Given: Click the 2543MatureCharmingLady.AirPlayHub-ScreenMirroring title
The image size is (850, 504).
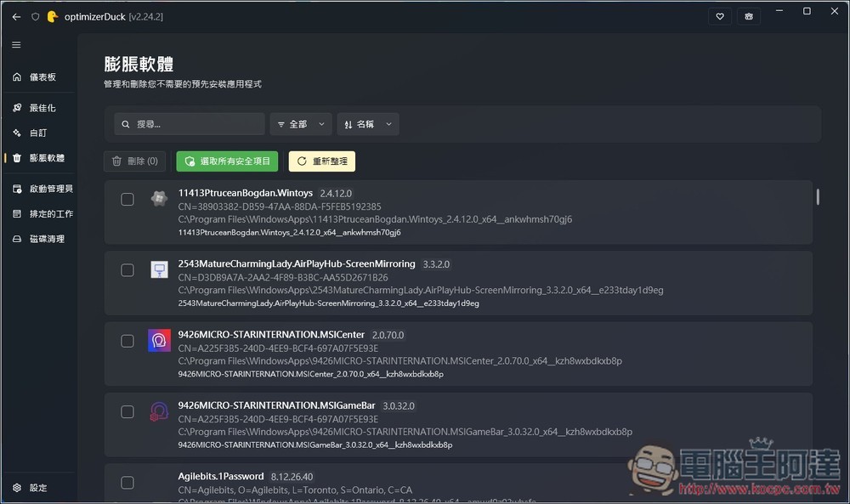Looking at the screenshot, I should (x=297, y=264).
